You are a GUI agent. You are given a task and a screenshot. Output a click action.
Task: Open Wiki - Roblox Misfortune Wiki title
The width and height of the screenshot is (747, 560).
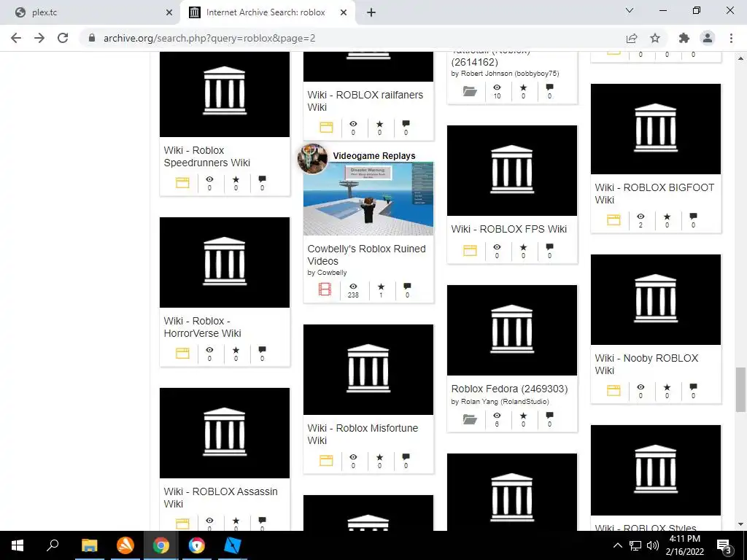pos(363,434)
